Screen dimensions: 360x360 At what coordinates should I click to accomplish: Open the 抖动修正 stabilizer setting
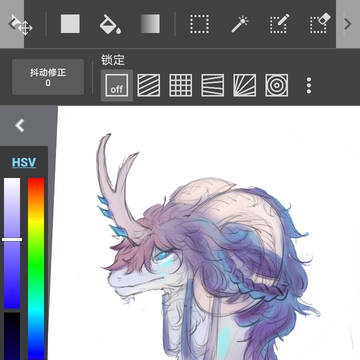tap(48, 77)
